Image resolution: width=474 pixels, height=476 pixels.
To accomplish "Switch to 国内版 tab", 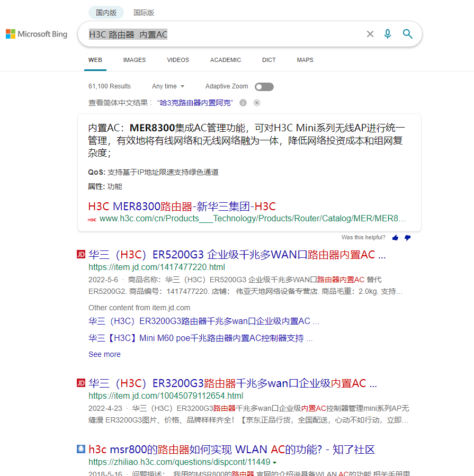I will pos(106,13).
